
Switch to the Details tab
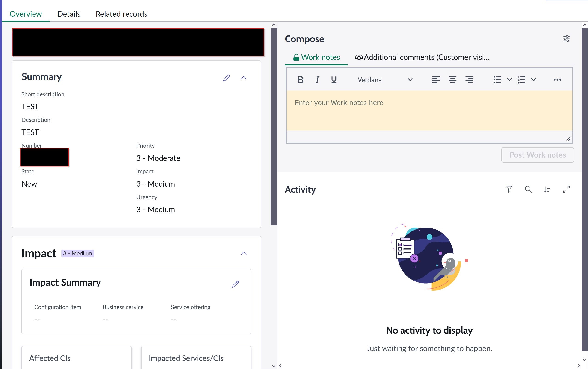69,14
